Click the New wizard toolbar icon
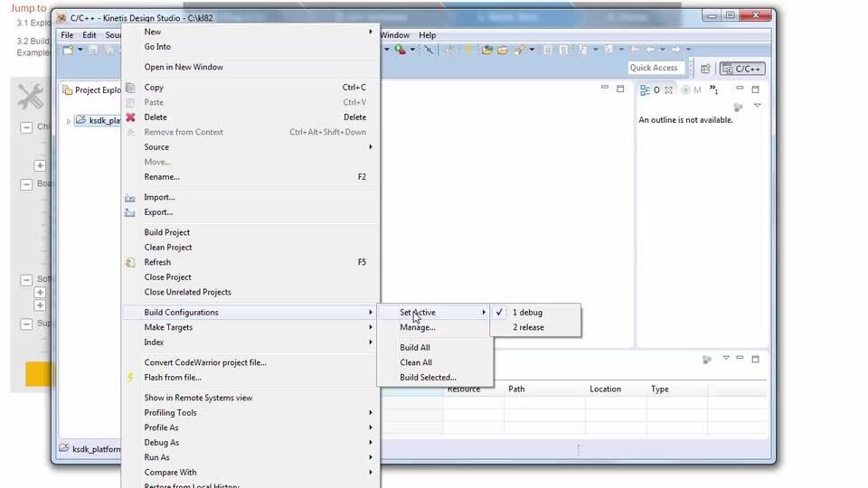Screen dimensions: 868x488 point(68,50)
